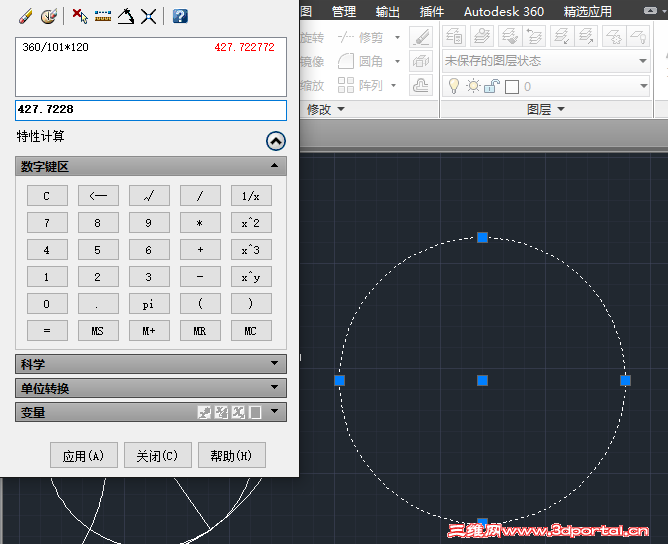Click the 阵列 array tool
Image resolution: width=668 pixels, height=544 pixels.
tap(360, 85)
